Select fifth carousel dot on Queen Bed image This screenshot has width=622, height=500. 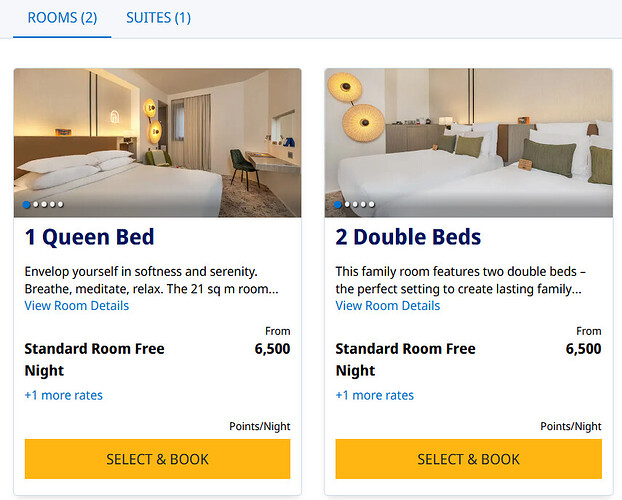[61, 204]
